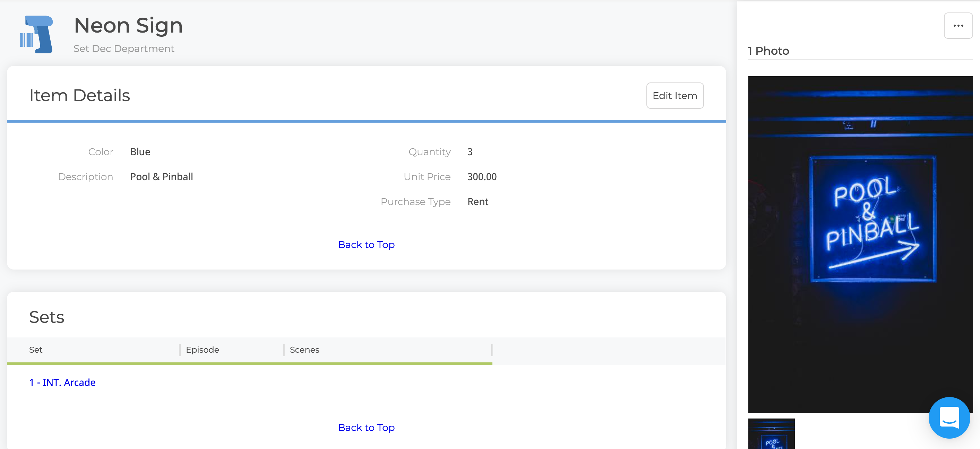Open the chat support bubble
This screenshot has height=449, width=980.
pyautogui.click(x=949, y=417)
